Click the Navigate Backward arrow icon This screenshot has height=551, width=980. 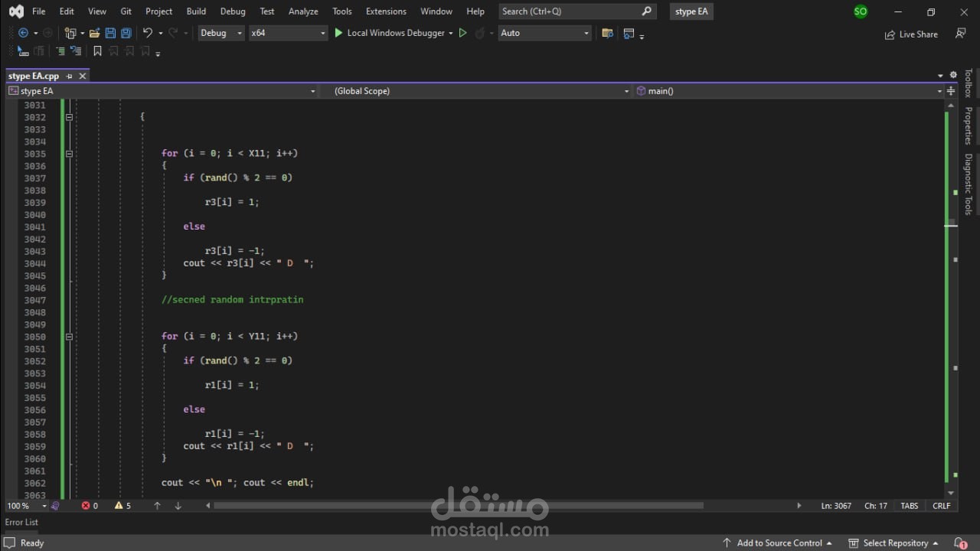pos(22,33)
